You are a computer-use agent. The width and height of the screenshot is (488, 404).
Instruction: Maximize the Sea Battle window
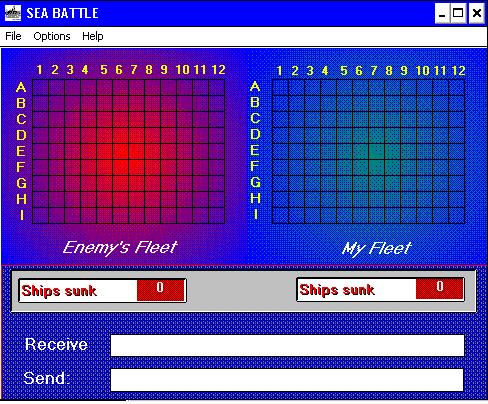point(458,13)
